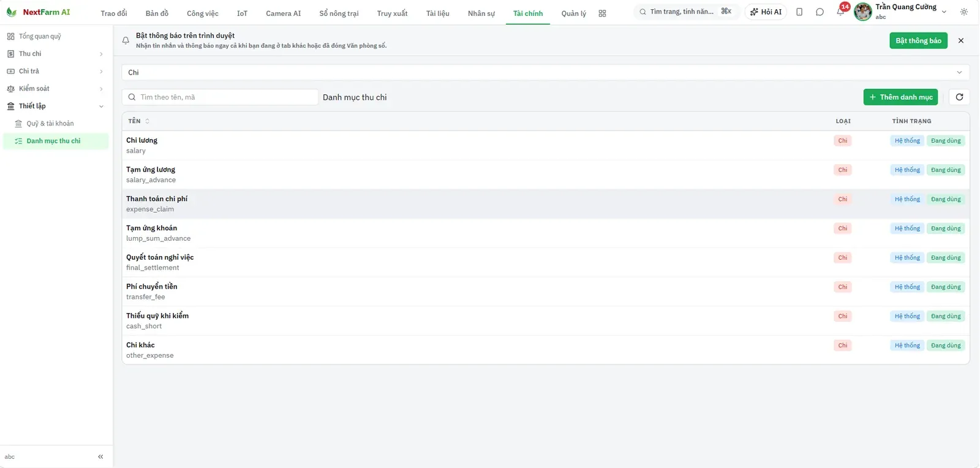
Task: Open the Camera AI tab
Action: point(284,13)
